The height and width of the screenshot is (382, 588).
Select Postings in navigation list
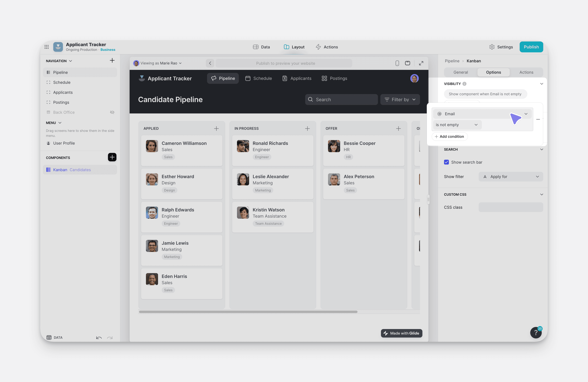tap(80, 102)
